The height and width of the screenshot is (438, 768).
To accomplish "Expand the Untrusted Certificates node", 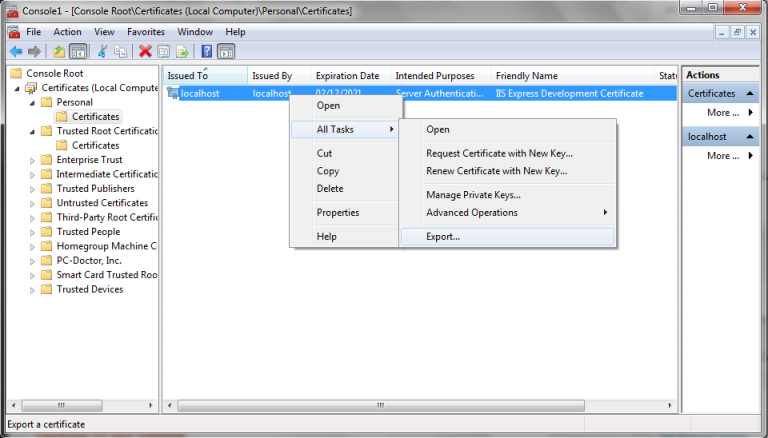I will 32,203.
